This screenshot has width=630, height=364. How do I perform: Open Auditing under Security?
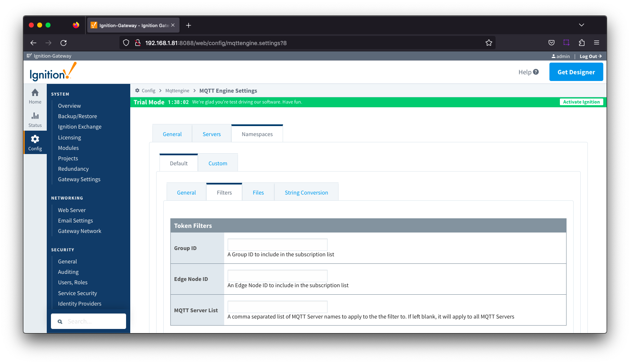[68, 272]
